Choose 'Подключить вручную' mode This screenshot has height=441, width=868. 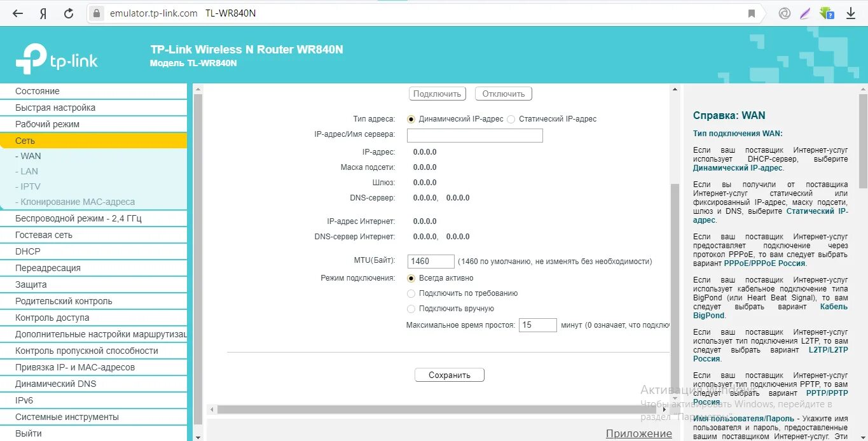[x=411, y=309]
